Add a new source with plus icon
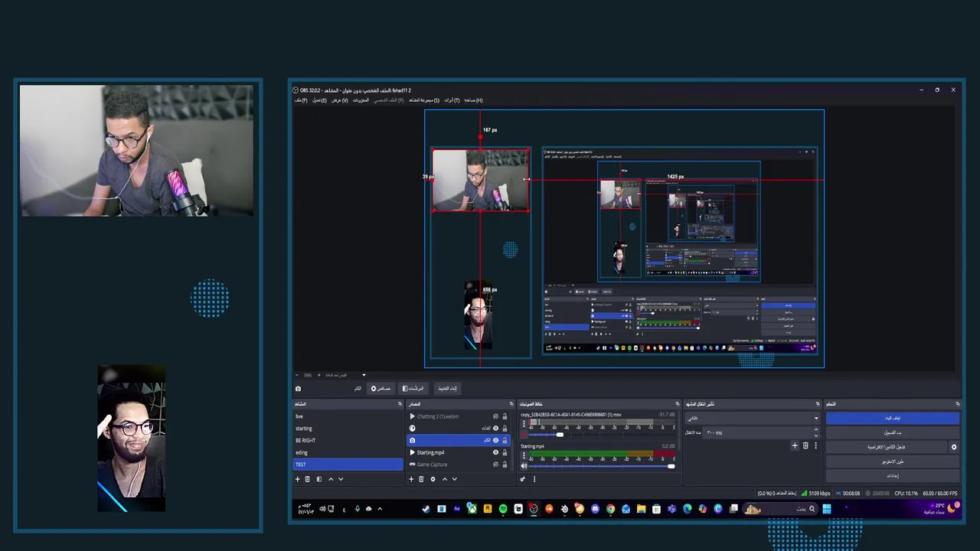 pyautogui.click(x=411, y=479)
